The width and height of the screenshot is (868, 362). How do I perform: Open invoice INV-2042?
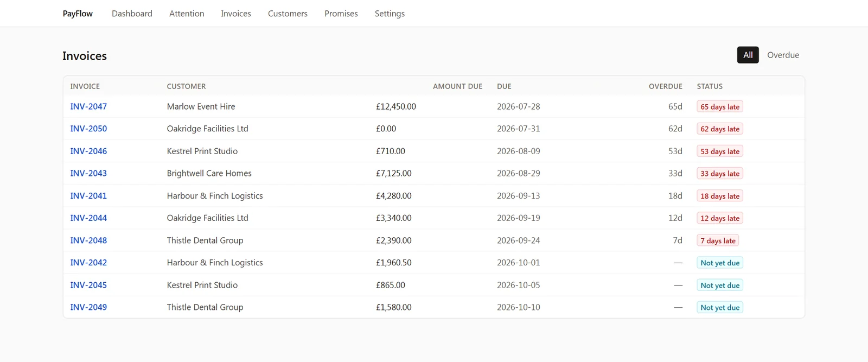coord(88,262)
